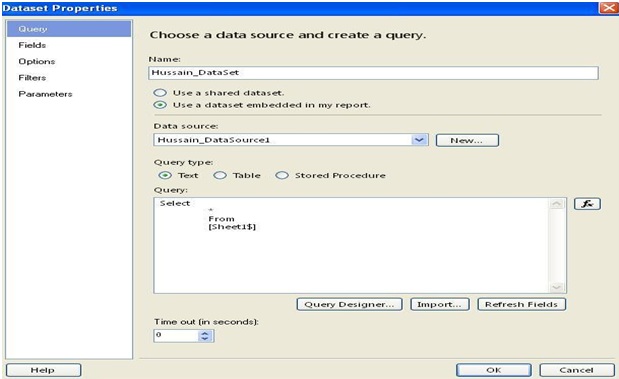
Task: Open the Query Designer
Action: tap(349, 304)
